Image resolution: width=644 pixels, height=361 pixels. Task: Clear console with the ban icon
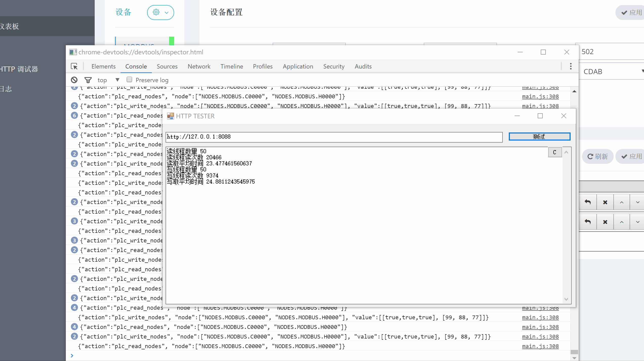coord(74,80)
